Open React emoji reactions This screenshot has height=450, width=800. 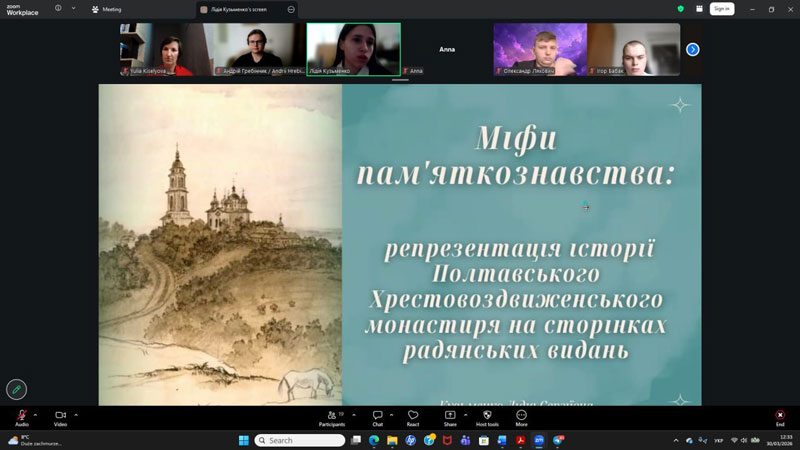coord(412,415)
